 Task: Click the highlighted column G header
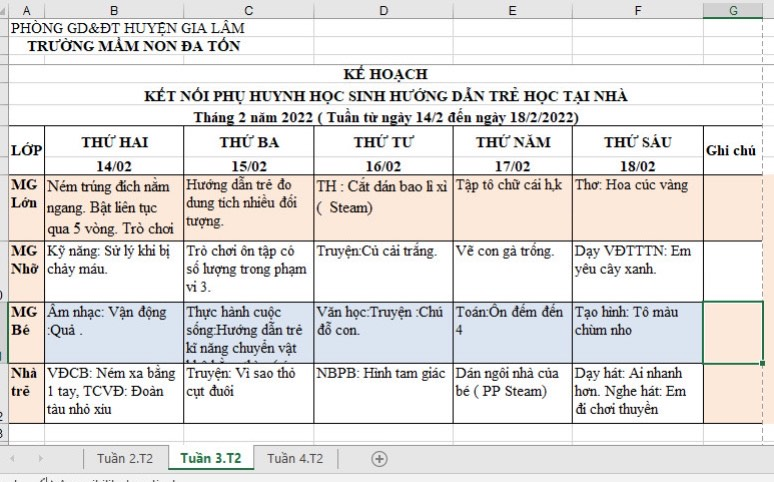(x=733, y=9)
